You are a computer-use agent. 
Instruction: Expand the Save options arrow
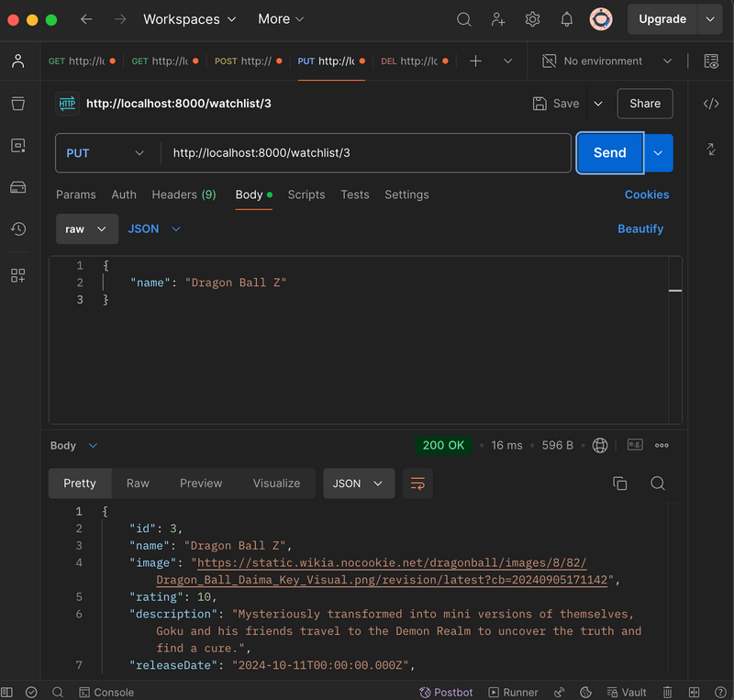point(598,104)
